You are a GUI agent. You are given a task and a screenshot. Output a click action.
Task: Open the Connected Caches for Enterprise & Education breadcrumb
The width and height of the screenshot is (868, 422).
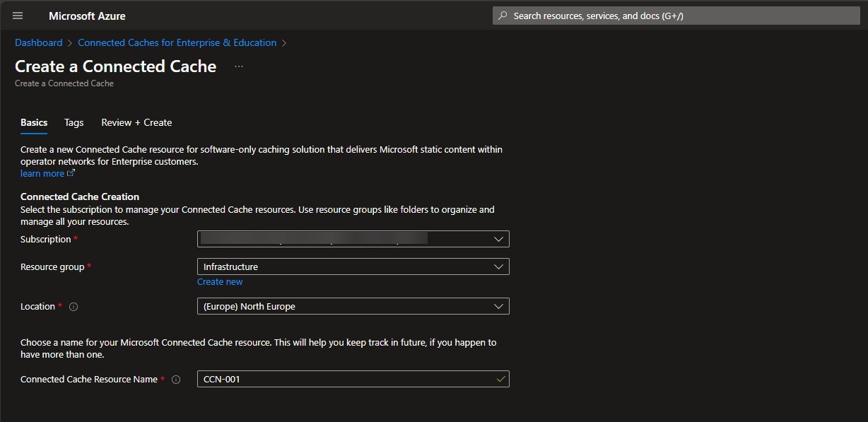point(177,42)
